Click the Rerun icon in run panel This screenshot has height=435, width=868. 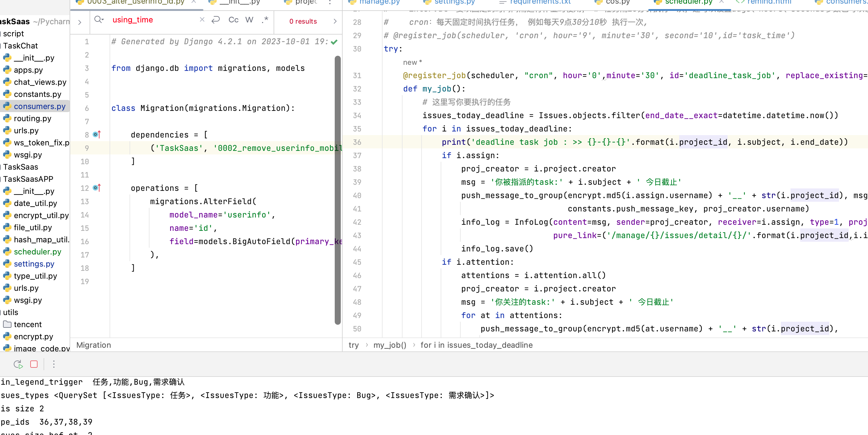(18, 364)
